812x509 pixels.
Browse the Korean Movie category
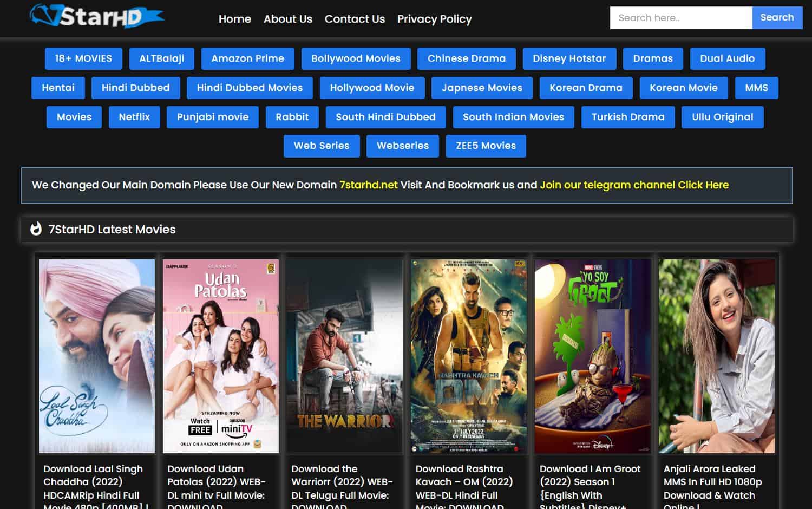(x=684, y=88)
